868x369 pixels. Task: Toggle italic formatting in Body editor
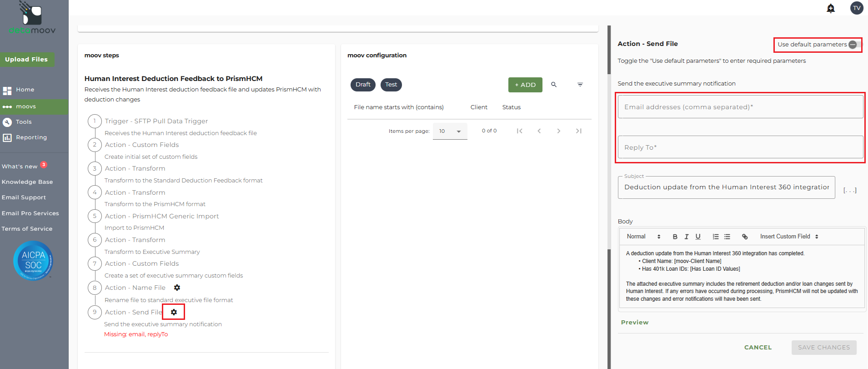click(687, 237)
